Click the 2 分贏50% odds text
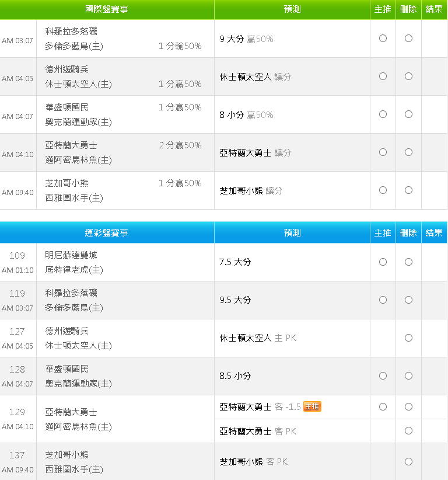Screen dimensions: 448x480 (180, 145)
